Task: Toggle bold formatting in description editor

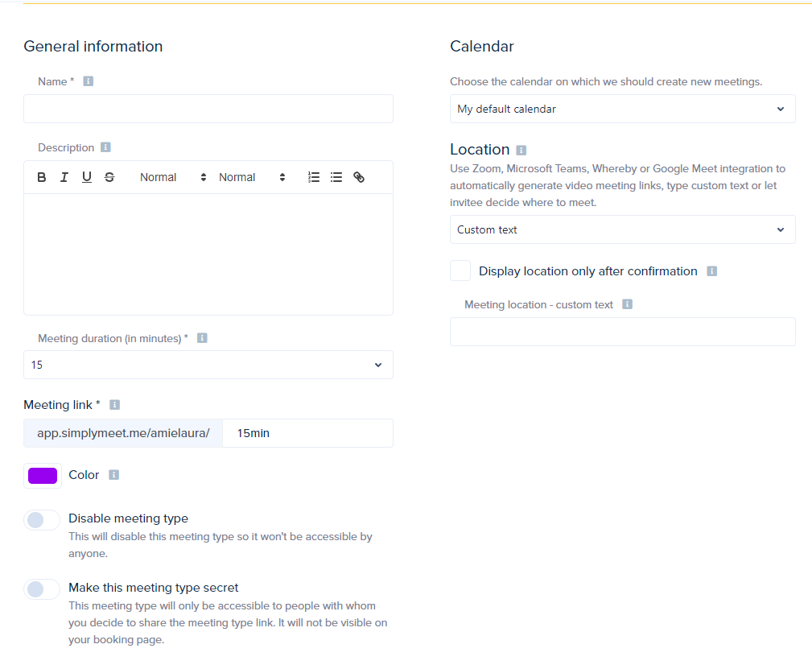Action: tap(41, 177)
